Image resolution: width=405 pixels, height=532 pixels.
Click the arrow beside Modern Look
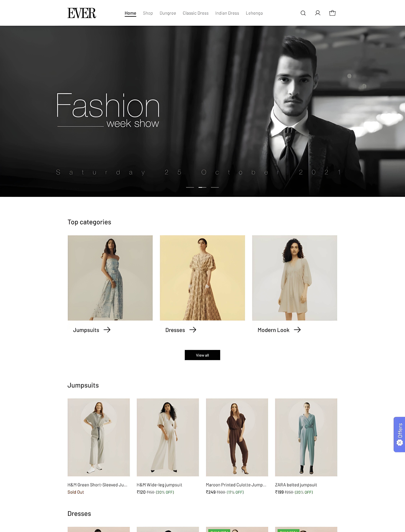[297, 330]
